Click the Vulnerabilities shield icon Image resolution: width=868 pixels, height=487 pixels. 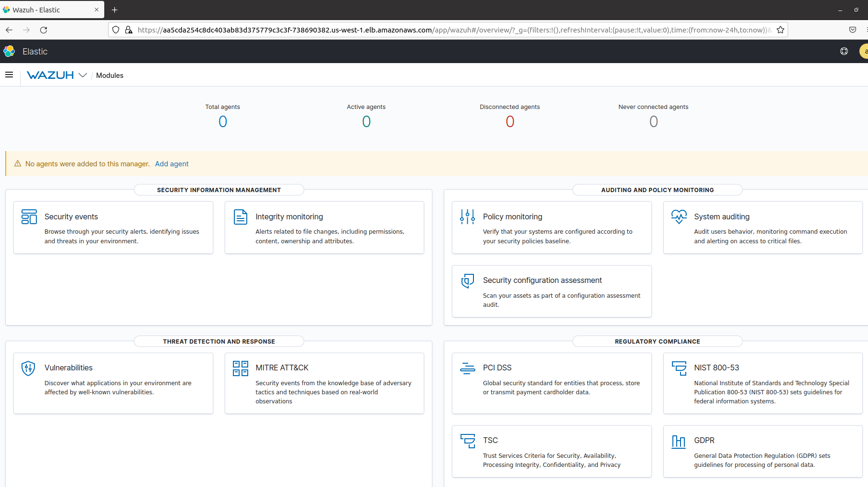click(x=29, y=368)
